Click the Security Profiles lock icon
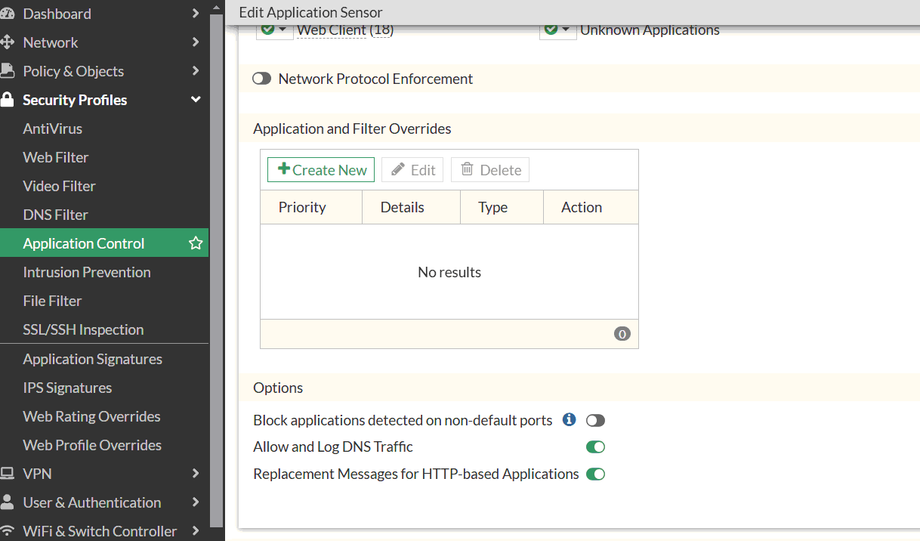This screenshot has height=541, width=920. 7,100
